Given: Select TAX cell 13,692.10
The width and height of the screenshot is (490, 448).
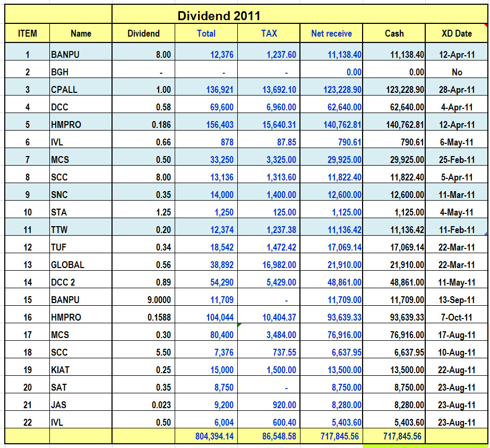Looking at the screenshot, I should tap(269, 87).
